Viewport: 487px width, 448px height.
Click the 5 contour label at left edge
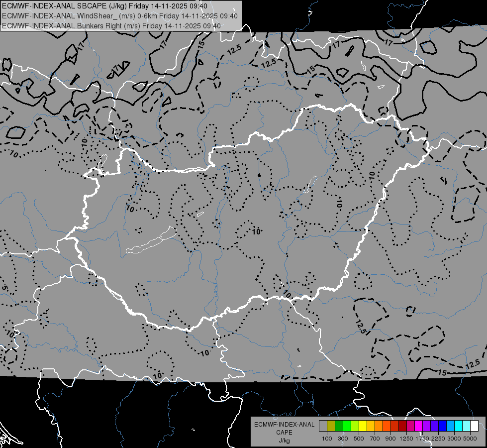[x=4, y=288]
